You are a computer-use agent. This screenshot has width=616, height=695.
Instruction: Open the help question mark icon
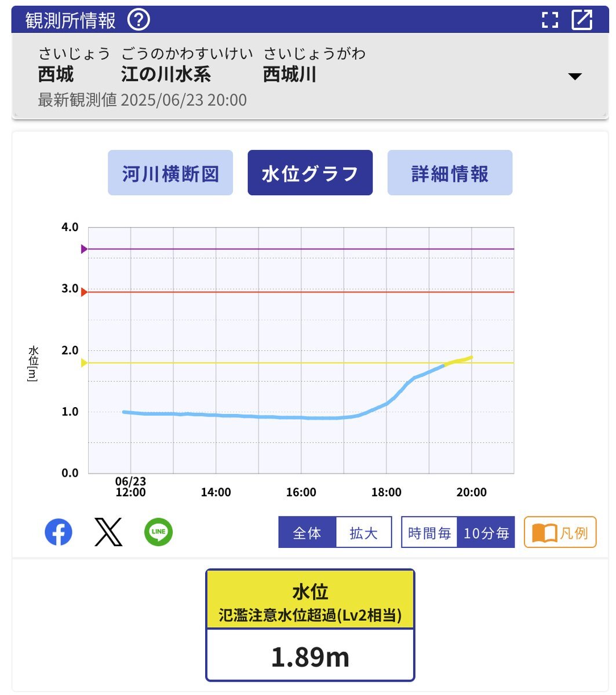click(x=138, y=20)
